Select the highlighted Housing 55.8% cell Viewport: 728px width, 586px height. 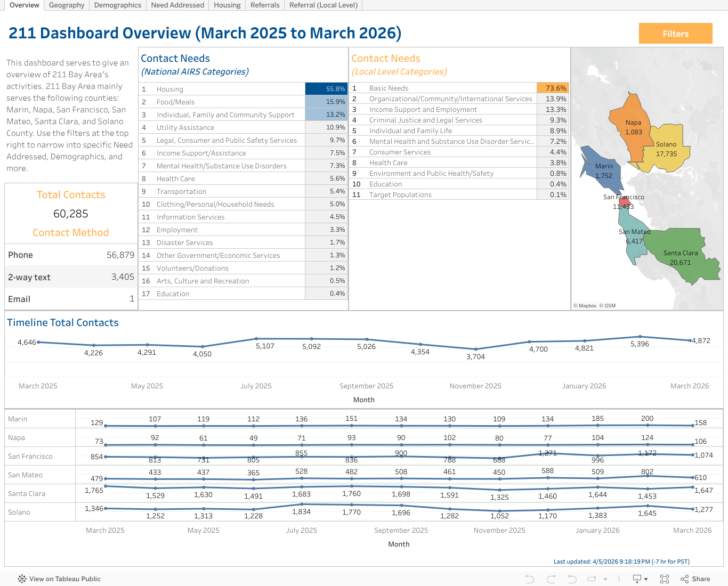coord(326,88)
